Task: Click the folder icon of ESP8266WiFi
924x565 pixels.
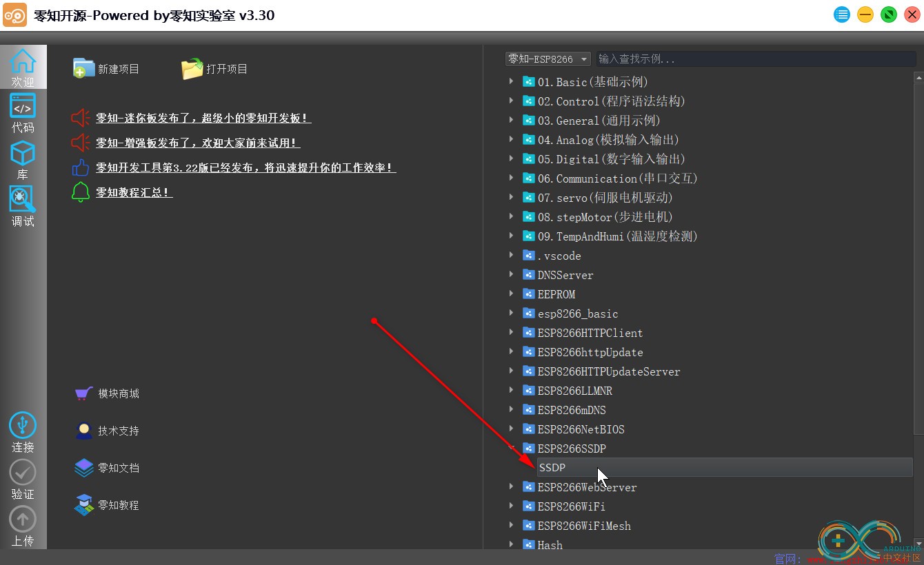Action: [x=529, y=506]
